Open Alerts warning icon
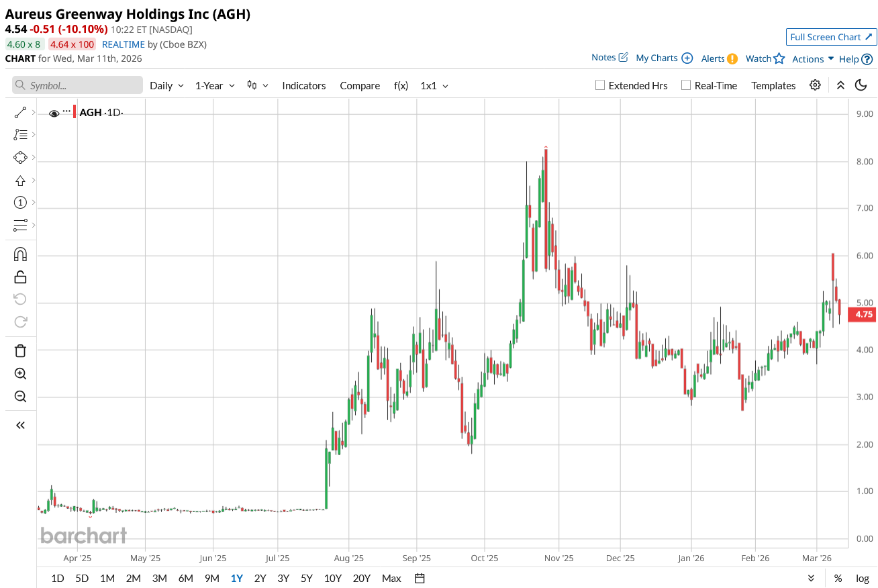The width and height of the screenshot is (878, 588). (732, 58)
